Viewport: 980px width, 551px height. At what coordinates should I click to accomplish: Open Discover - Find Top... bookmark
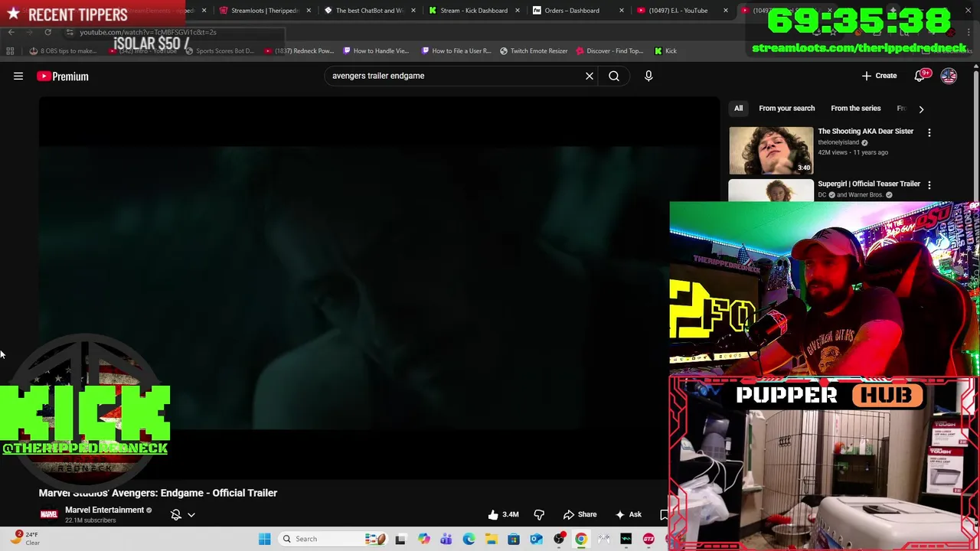(x=609, y=51)
